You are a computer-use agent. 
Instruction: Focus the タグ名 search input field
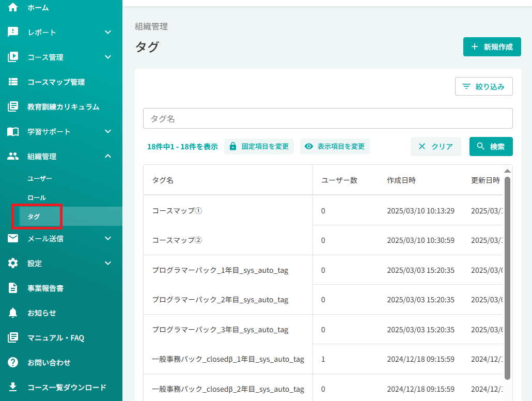(x=328, y=118)
